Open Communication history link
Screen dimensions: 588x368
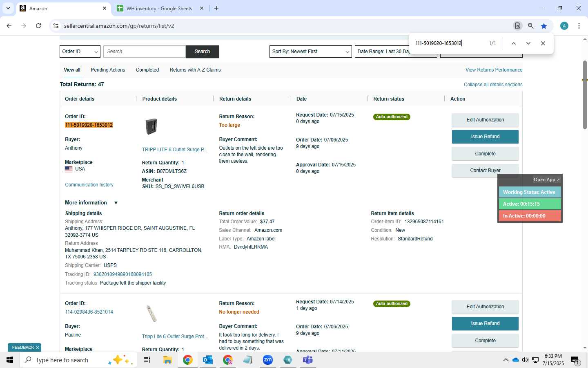[x=89, y=185]
